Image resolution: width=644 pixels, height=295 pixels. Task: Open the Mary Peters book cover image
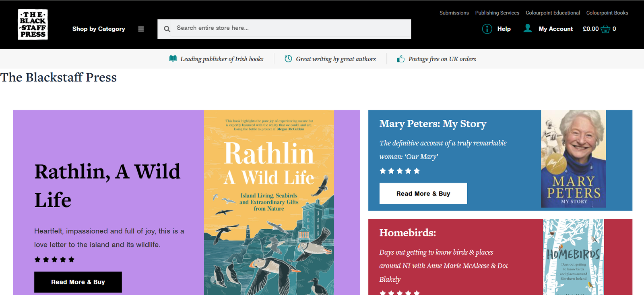point(573,159)
